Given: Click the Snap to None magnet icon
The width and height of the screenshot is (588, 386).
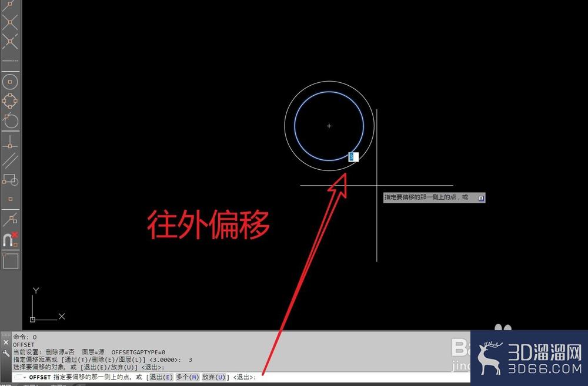Looking at the screenshot, I should pyautogui.click(x=10, y=240).
